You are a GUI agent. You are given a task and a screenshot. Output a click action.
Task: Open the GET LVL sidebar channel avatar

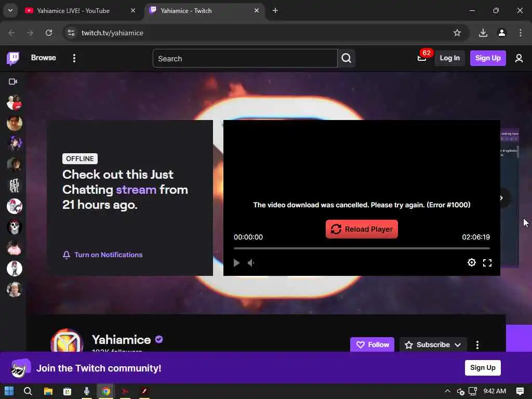point(14,185)
